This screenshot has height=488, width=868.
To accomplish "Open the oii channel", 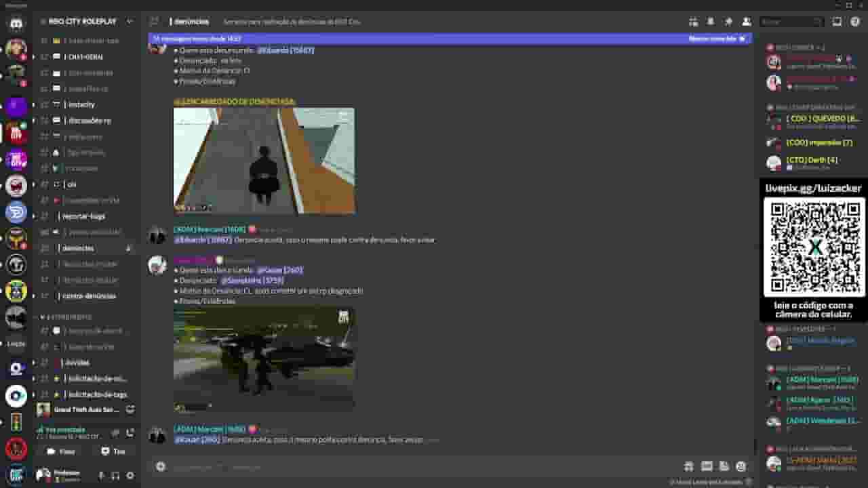I will click(87, 184).
